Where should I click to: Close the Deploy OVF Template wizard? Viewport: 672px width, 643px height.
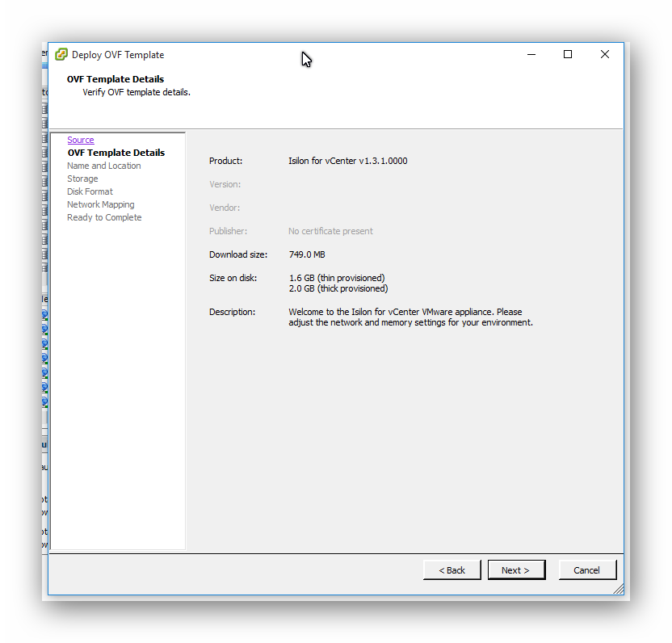pyautogui.click(x=604, y=54)
